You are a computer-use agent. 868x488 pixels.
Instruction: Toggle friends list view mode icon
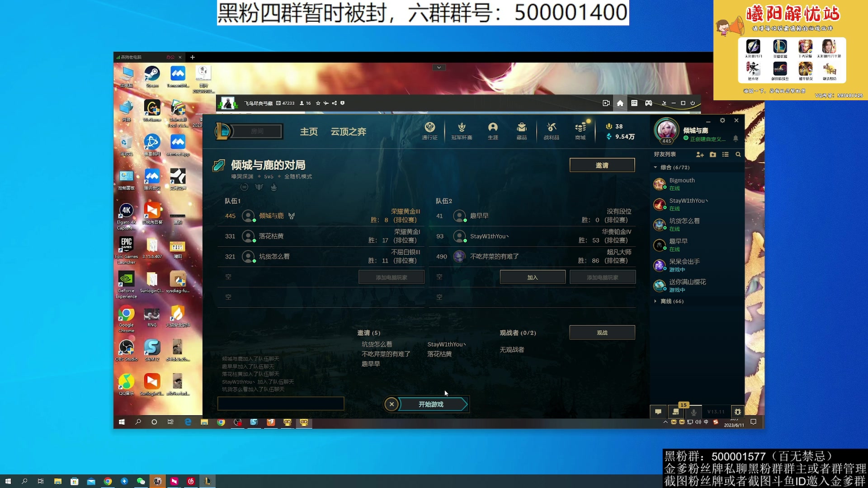[x=726, y=154]
